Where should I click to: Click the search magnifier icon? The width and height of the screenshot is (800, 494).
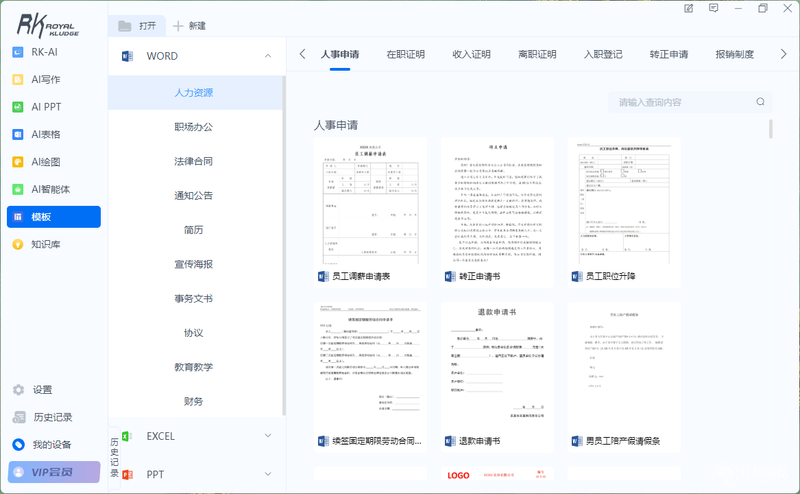coord(760,102)
